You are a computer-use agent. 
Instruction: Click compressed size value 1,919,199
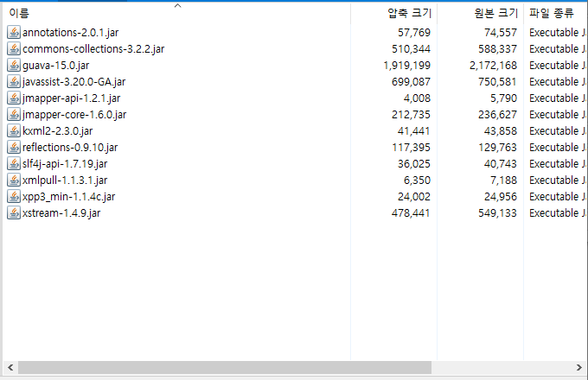coord(407,66)
